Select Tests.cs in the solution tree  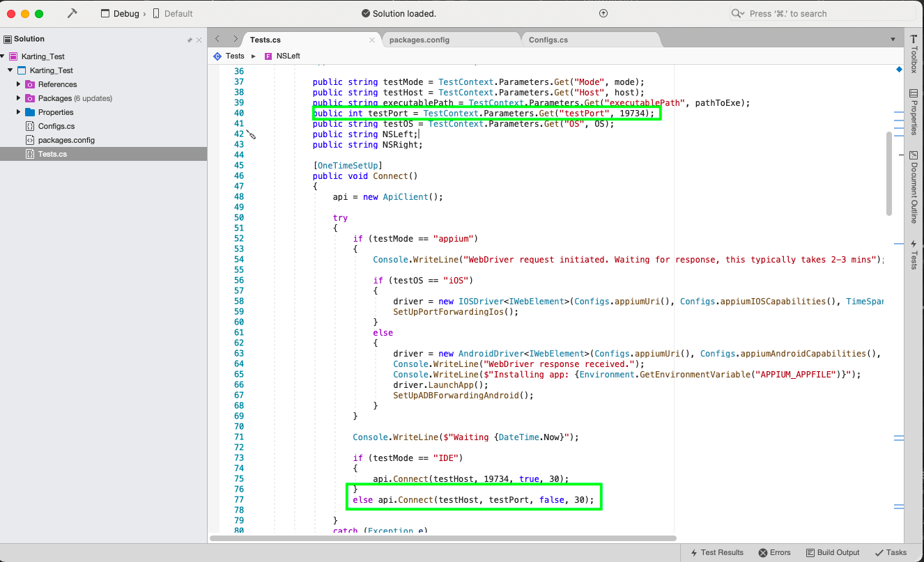pyautogui.click(x=103, y=154)
